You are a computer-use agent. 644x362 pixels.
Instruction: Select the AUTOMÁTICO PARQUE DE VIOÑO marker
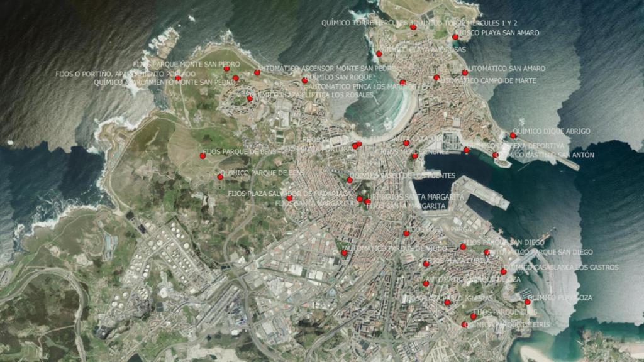point(343,253)
